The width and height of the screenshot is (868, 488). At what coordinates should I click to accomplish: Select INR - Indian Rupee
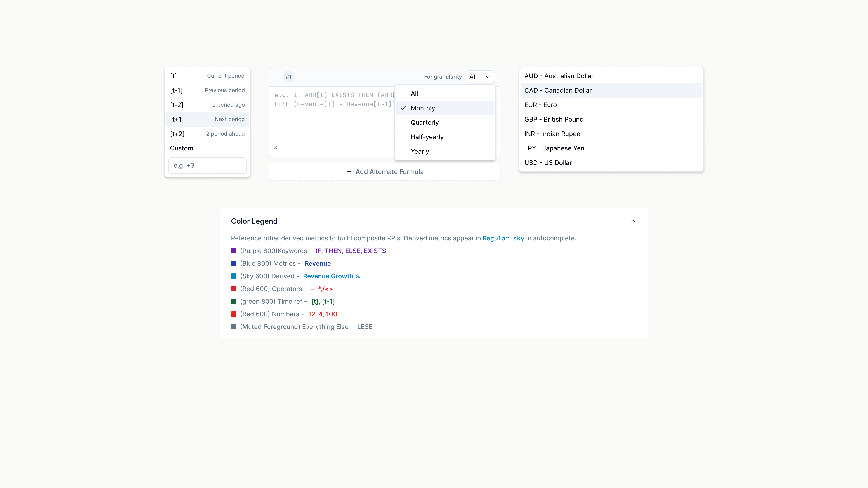[611, 134]
